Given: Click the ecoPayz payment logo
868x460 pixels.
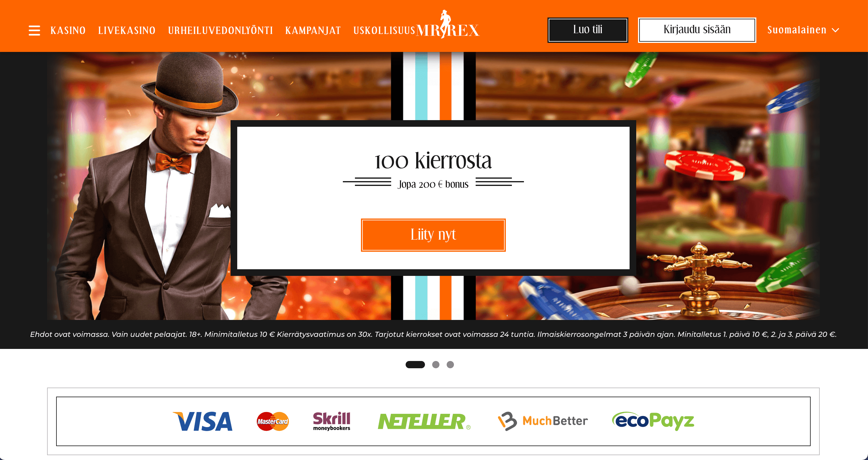Looking at the screenshot, I should (653, 421).
